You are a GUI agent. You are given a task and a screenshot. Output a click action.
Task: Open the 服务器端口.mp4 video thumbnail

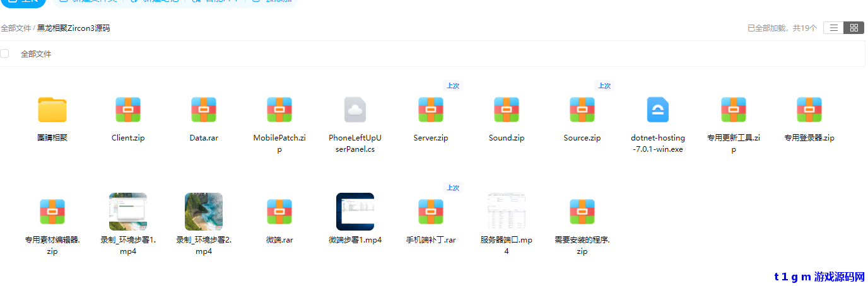pos(507,212)
